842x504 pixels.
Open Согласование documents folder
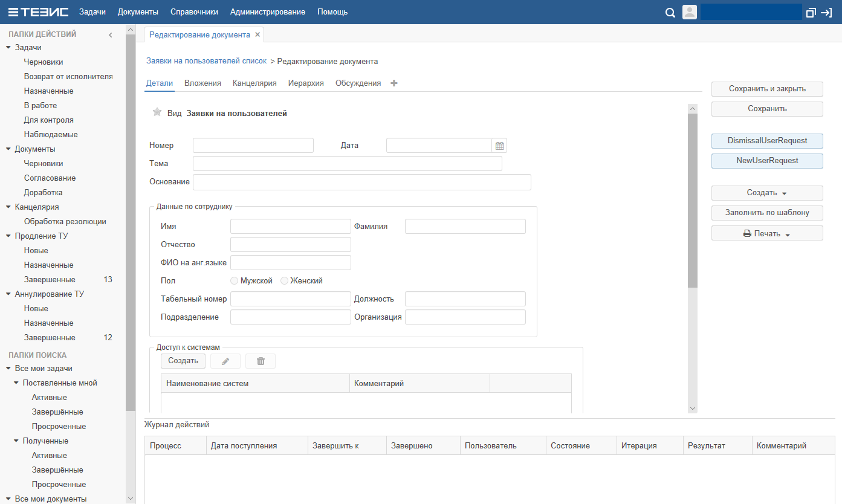point(50,178)
